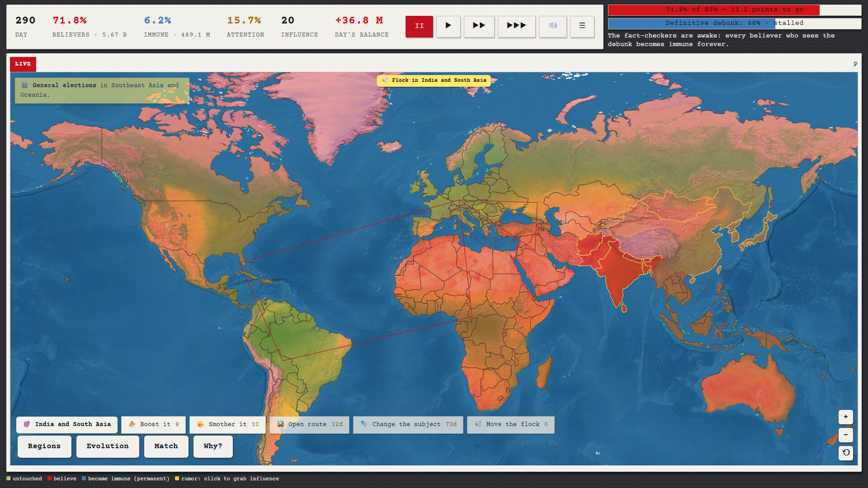This screenshot has width=868, height=488.
Task: Click Move the flock action
Action: [510, 424]
